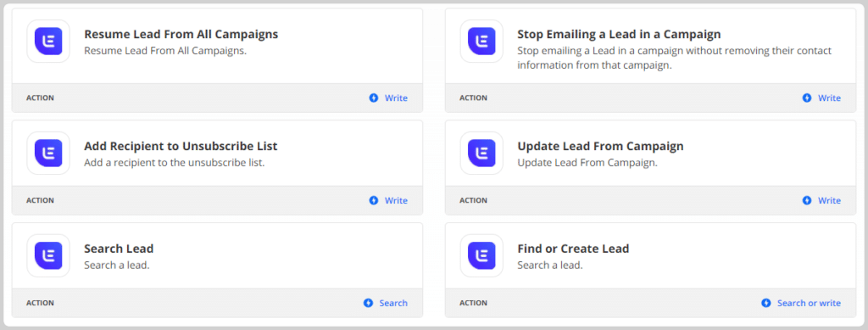This screenshot has width=868, height=330.
Task: Click Search link on Search Lead card
Action: click(x=393, y=303)
